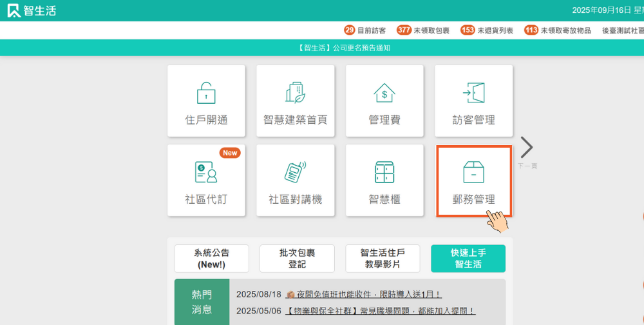Open the 管理費 house-dollar icon tile
Image resolution: width=644 pixels, height=325 pixels.
pyautogui.click(x=384, y=101)
